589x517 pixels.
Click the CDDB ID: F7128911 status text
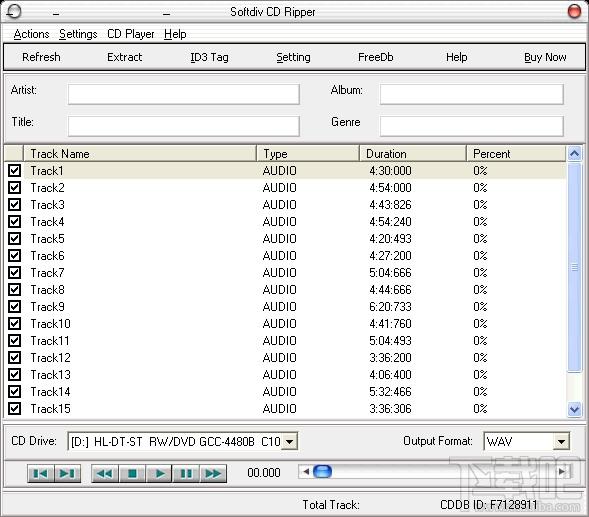489,505
